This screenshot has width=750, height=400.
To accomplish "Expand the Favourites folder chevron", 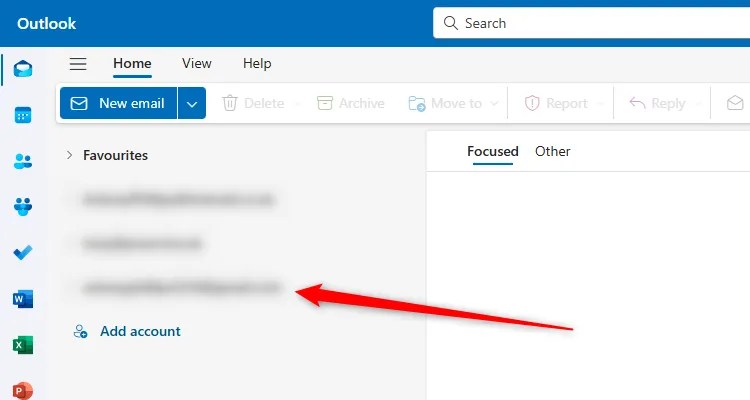I will click(x=70, y=155).
